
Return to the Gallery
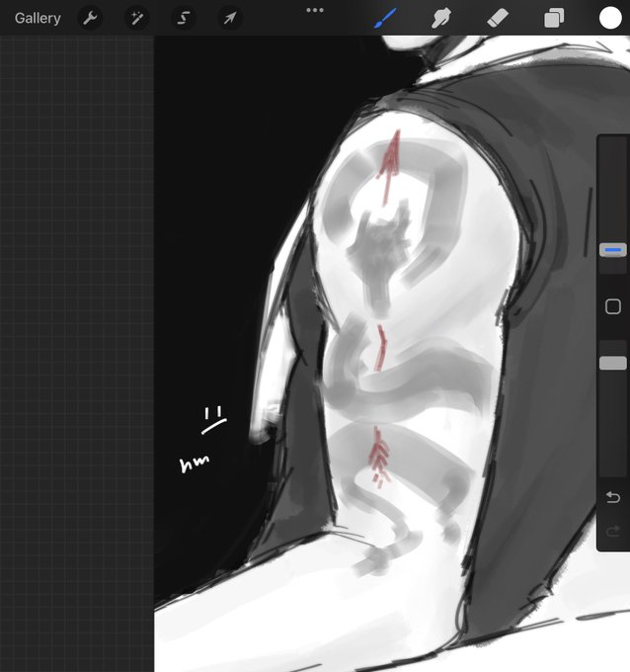38,18
